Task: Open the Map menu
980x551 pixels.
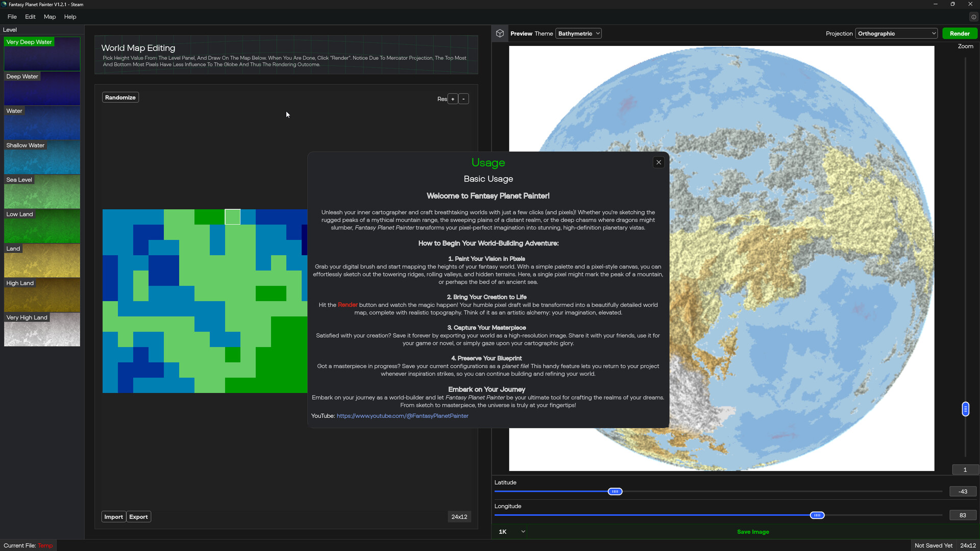Action: 49,17
